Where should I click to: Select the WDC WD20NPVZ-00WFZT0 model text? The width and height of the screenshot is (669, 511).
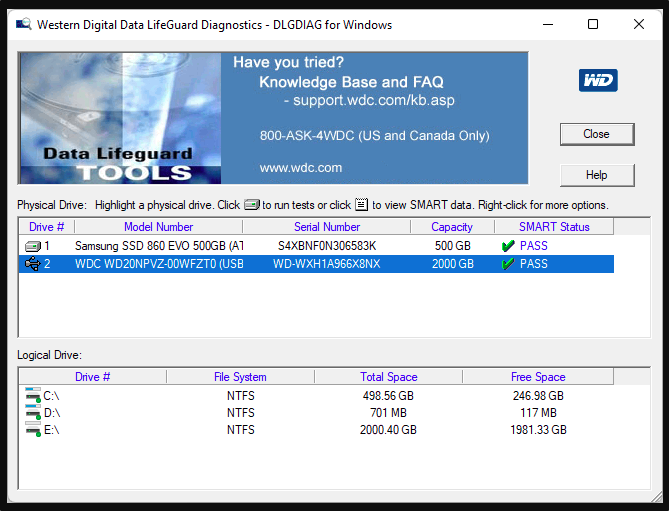tap(159, 264)
